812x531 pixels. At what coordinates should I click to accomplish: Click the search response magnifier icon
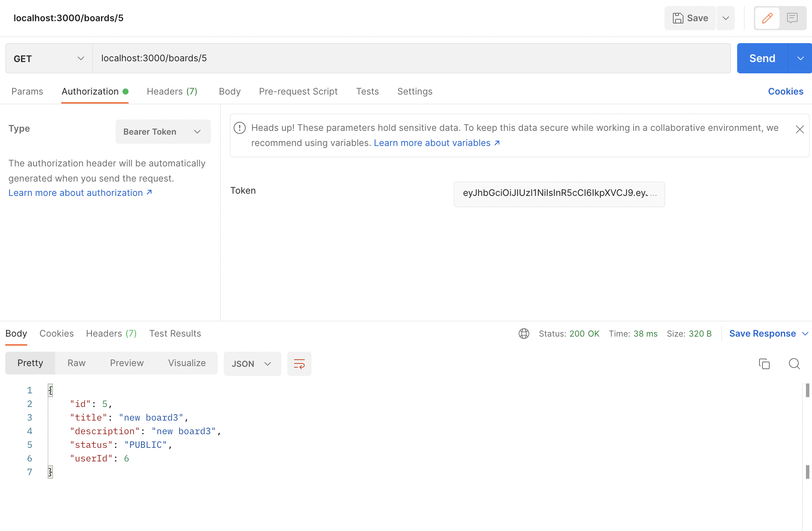click(794, 364)
